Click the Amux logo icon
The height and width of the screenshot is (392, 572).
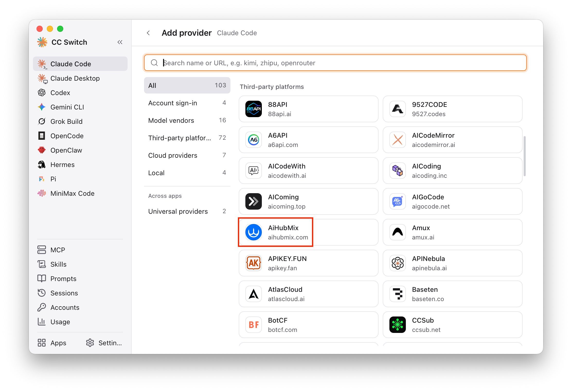point(398,232)
